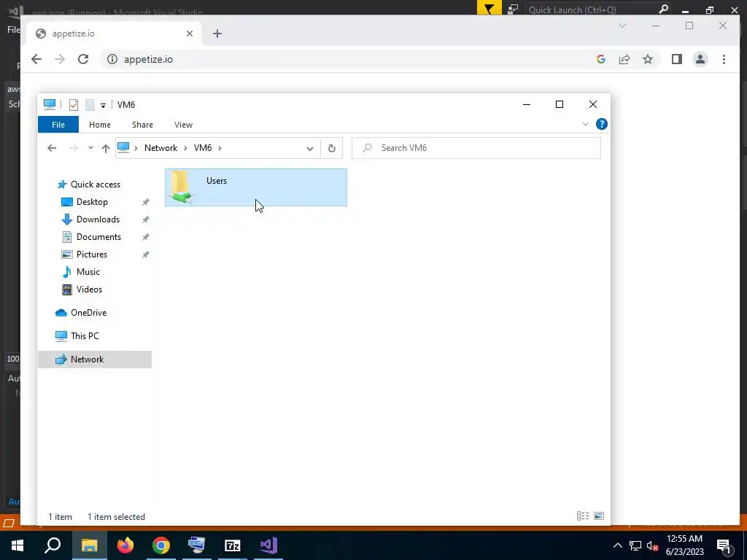Toggle Chrome side panel
Viewport: 747px width, 560px height.
(x=676, y=59)
